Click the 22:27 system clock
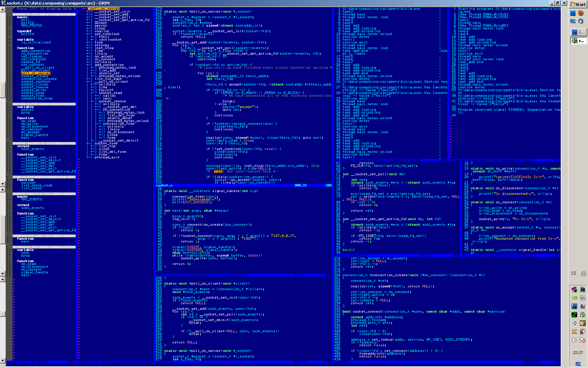This screenshot has width=588, height=368. (x=578, y=353)
